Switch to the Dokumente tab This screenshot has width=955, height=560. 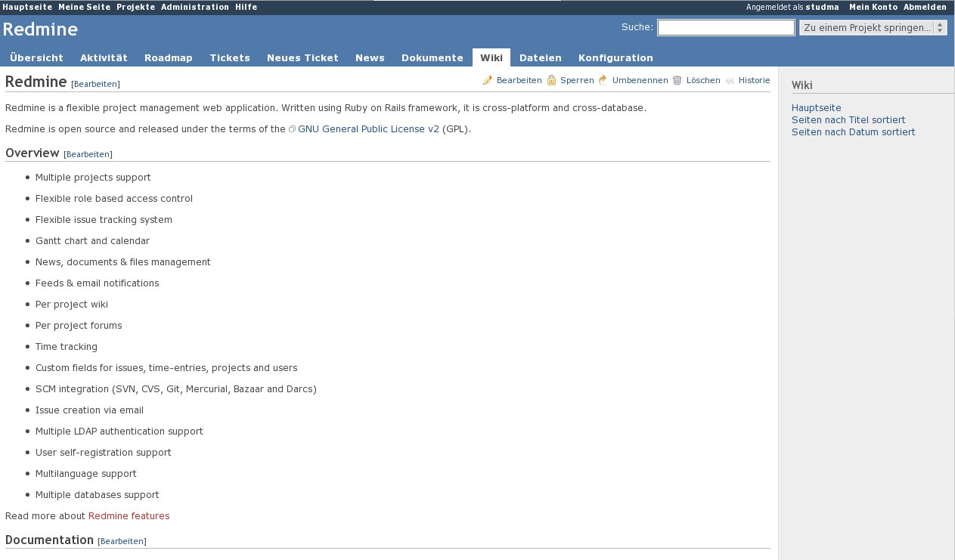coord(433,57)
